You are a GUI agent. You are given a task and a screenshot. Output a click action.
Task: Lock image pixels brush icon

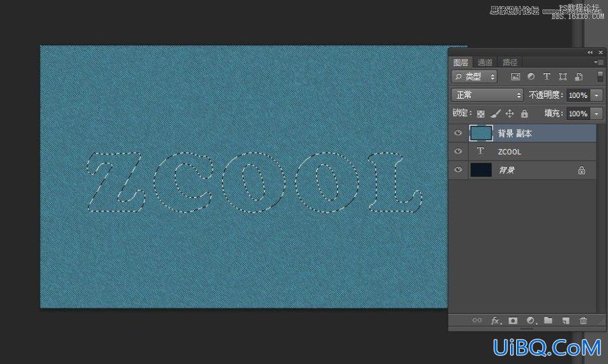(495, 113)
